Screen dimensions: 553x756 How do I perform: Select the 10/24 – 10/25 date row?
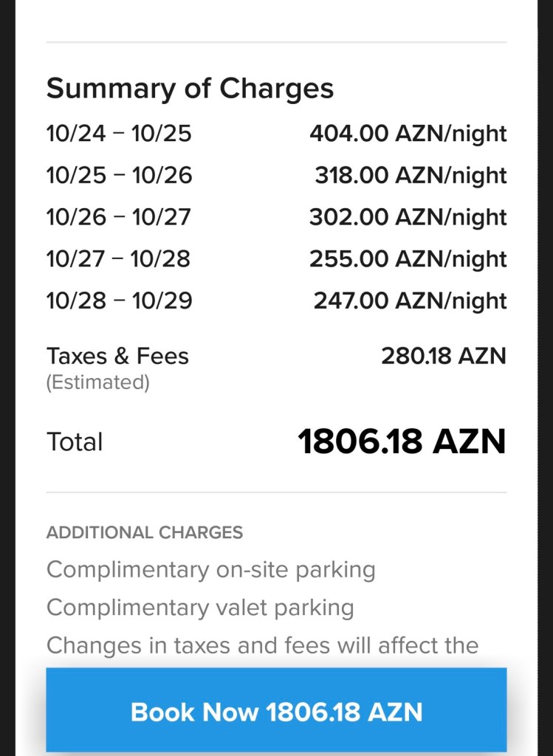[119, 134]
